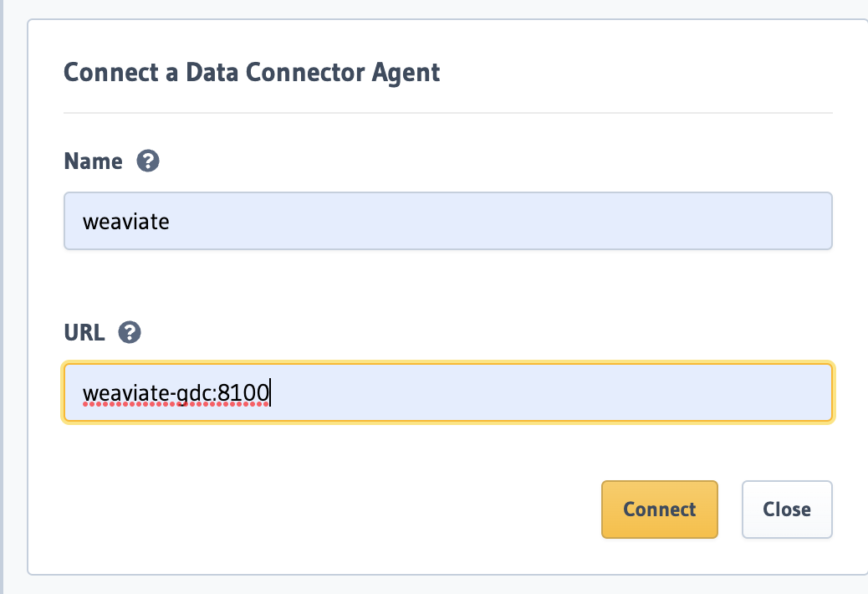Click the 8100 port number in URL field
Image resolution: width=868 pixels, height=594 pixels.
point(243,392)
